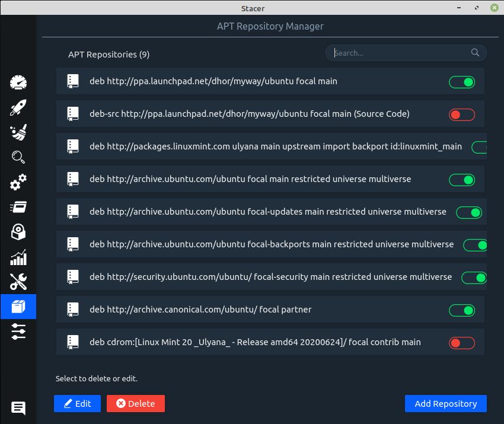Open Processes page in sidebar

click(18, 207)
